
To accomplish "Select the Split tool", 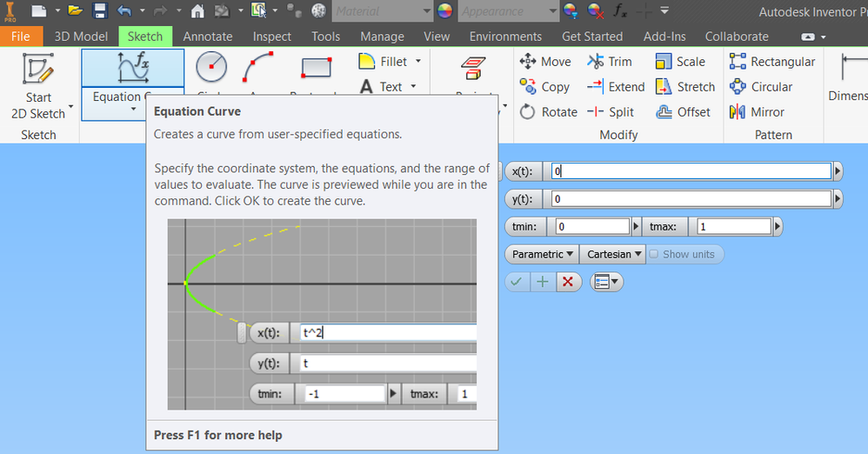I will pyautogui.click(x=611, y=112).
